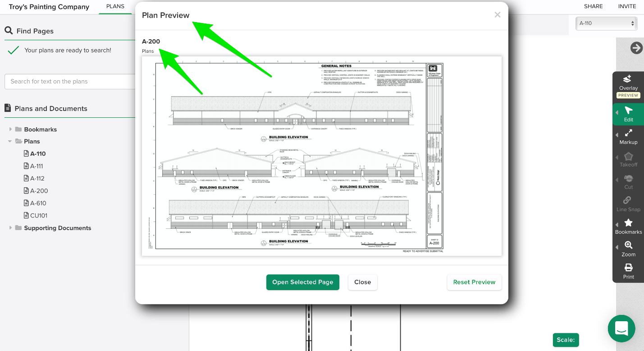Select the Takeoff tool
This screenshot has height=351, width=644.
coord(628,159)
